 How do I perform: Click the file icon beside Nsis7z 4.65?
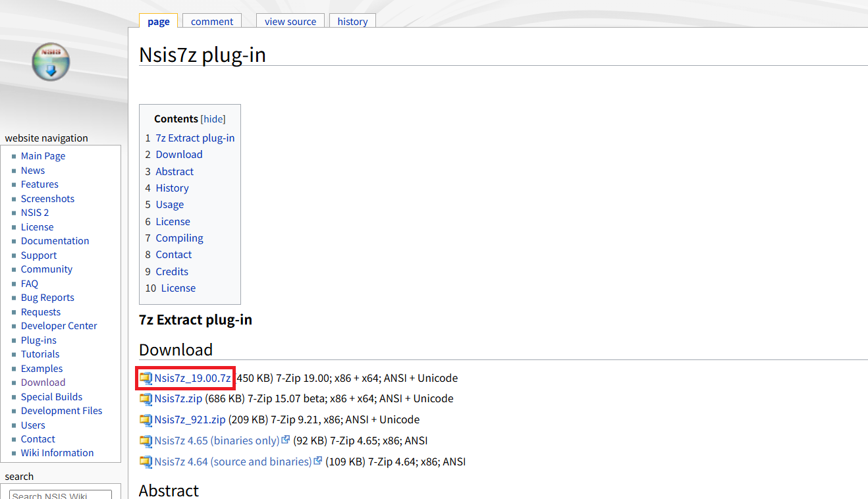coord(146,441)
